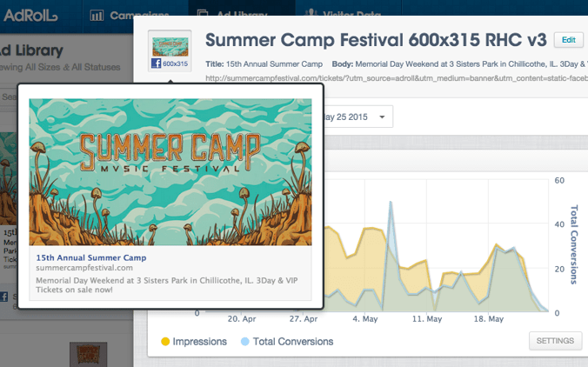The height and width of the screenshot is (367, 588).
Task: Click the ad body text mentioning Chillicothe
Action: (167, 285)
